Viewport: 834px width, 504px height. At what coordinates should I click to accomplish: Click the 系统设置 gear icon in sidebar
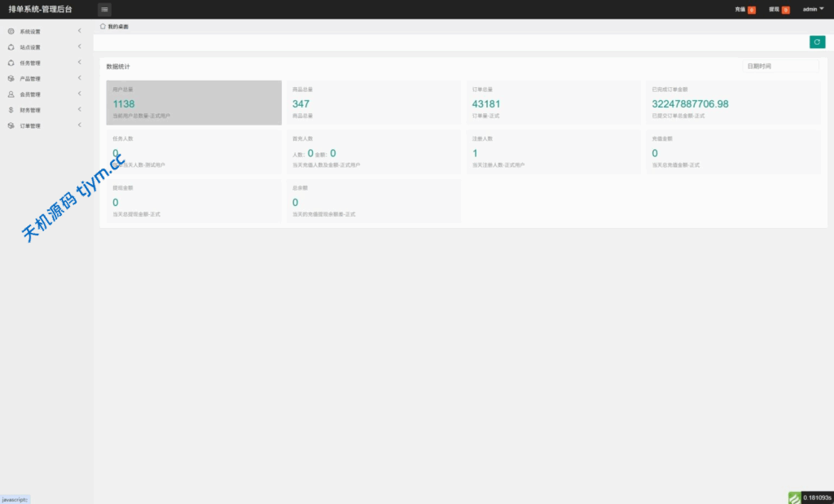click(11, 32)
